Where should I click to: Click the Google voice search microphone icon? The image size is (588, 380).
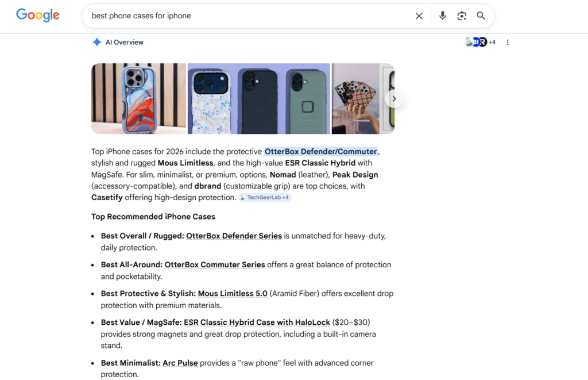pyautogui.click(x=442, y=16)
